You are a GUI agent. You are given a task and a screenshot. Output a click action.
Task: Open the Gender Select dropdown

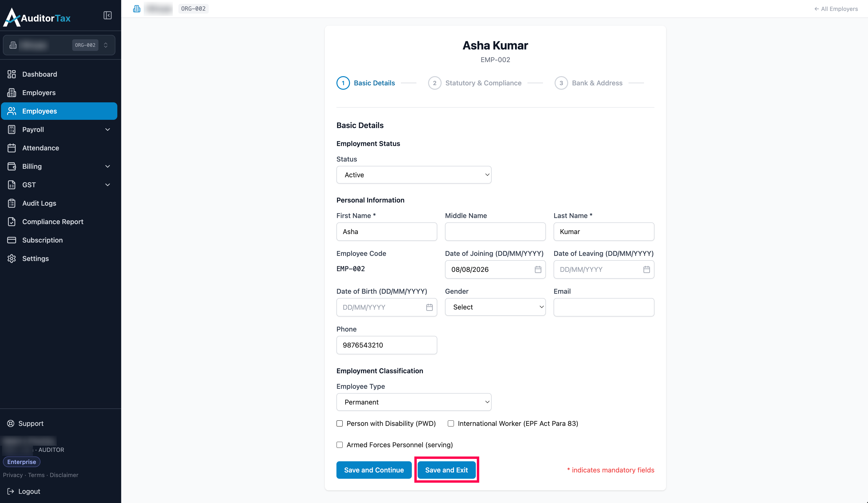495,307
